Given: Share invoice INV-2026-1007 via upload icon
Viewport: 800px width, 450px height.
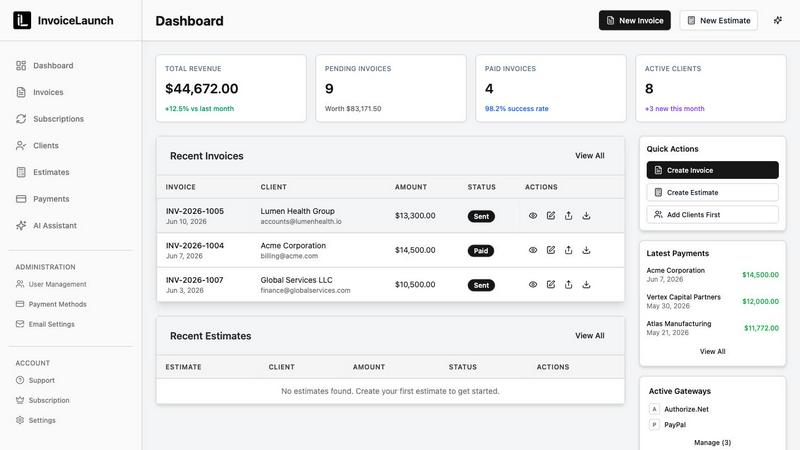Looking at the screenshot, I should click(x=568, y=285).
